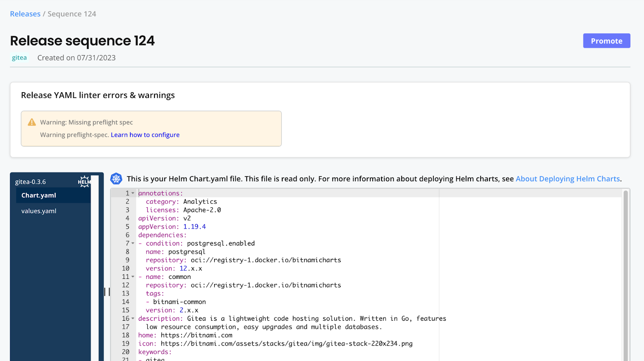Image resolution: width=644 pixels, height=361 pixels.
Task: Click the Promote button
Action: pos(607,41)
